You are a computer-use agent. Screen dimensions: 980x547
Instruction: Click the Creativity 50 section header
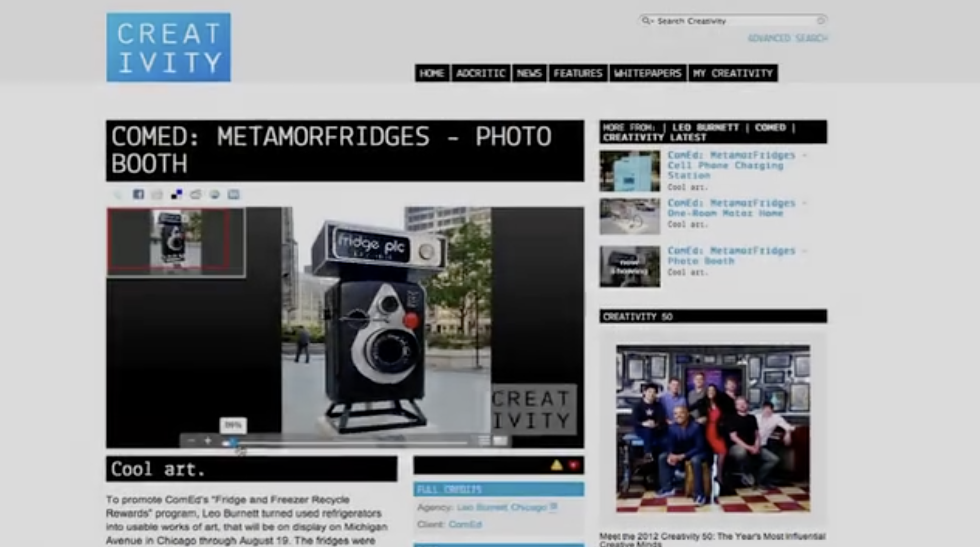(713, 316)
